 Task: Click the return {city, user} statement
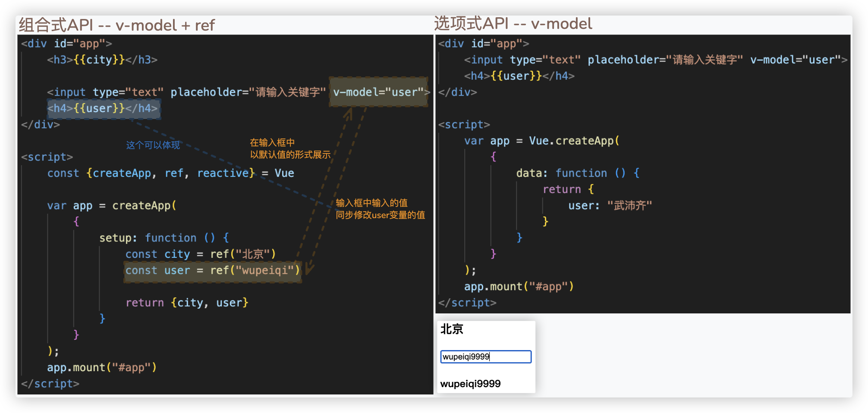click(x=187, y=303)
